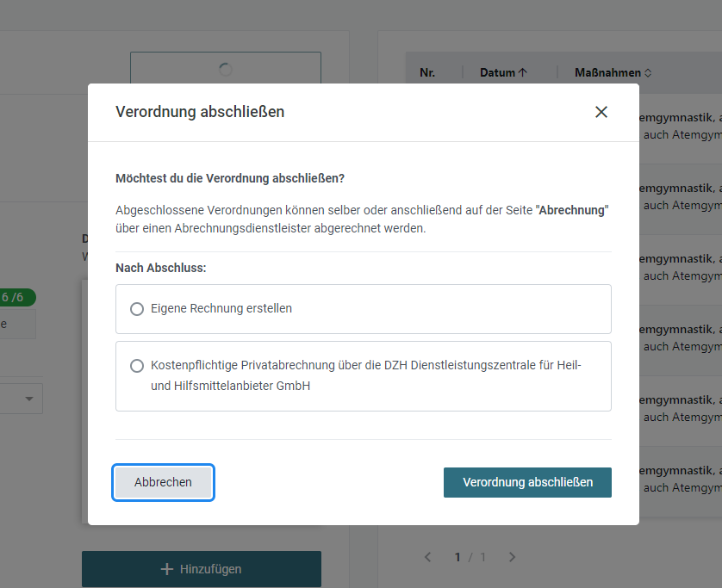The height and width of the screenshot is (588, 722).
Task: Sort by Datum column header
Action: tap(503, 72)
